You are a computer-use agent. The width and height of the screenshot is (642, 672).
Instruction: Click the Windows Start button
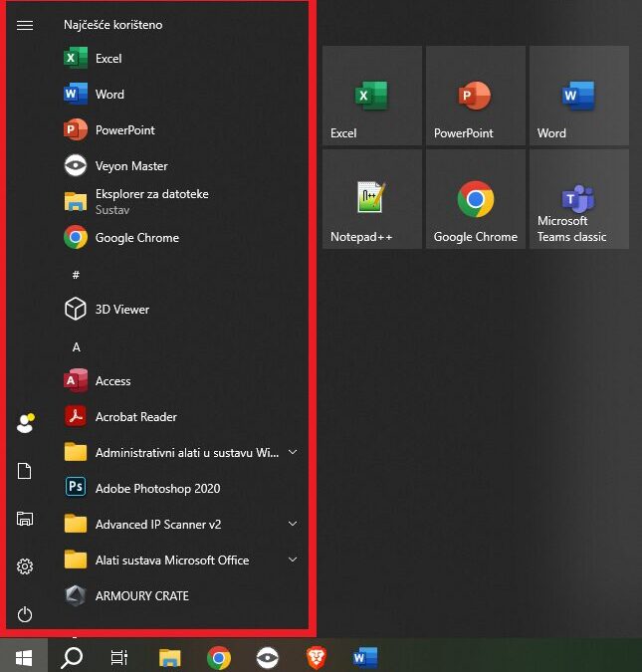pos(24,657)
